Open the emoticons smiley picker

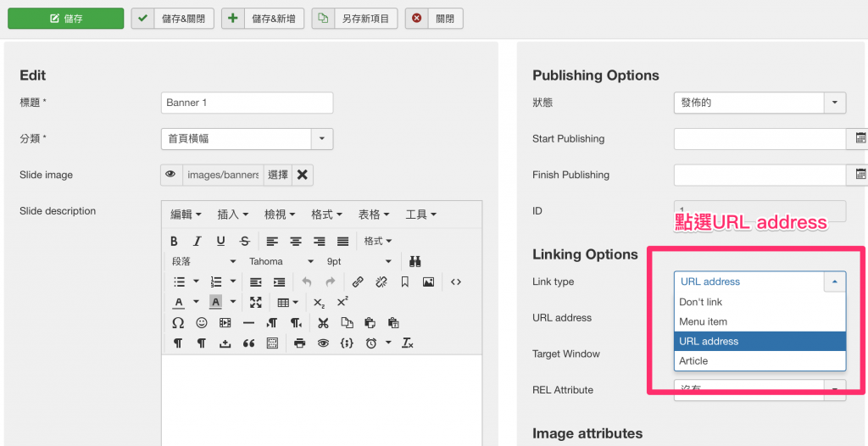[202, 323]
